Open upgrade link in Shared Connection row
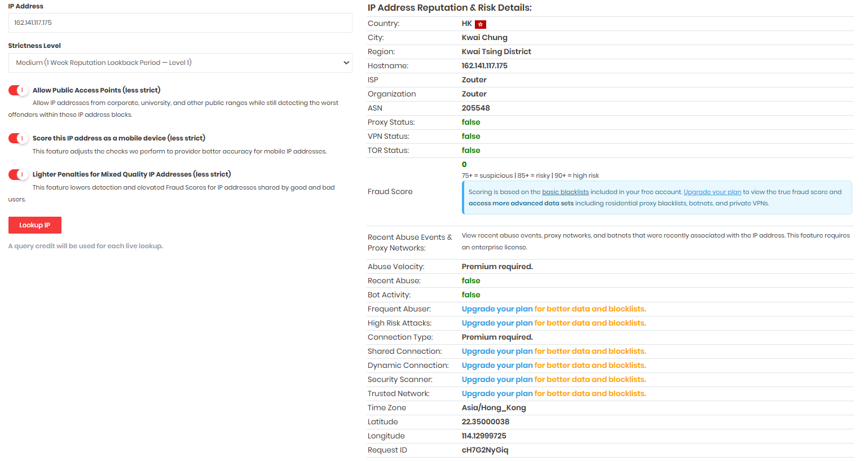Viewport: 868px width, 461px height. (x=497, y=352)
